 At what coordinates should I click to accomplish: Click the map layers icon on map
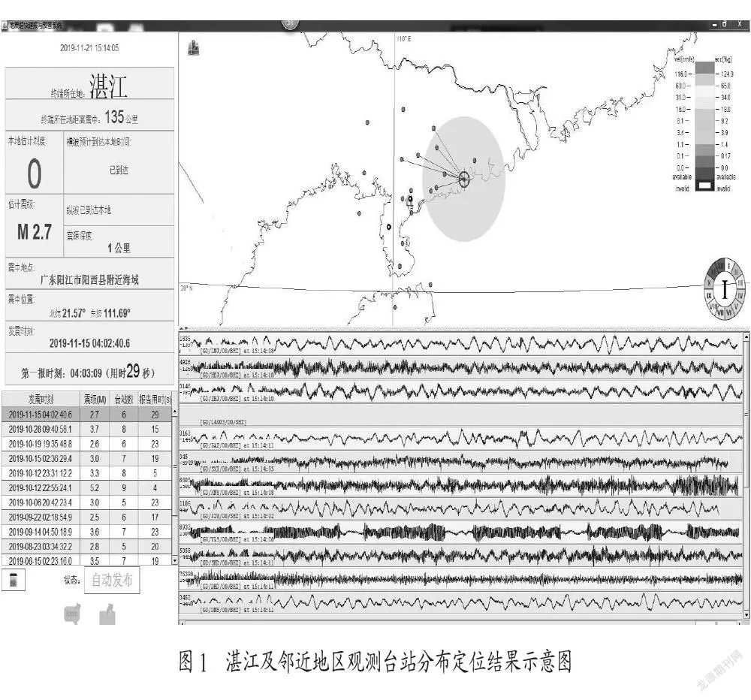(x=193, y=48)
